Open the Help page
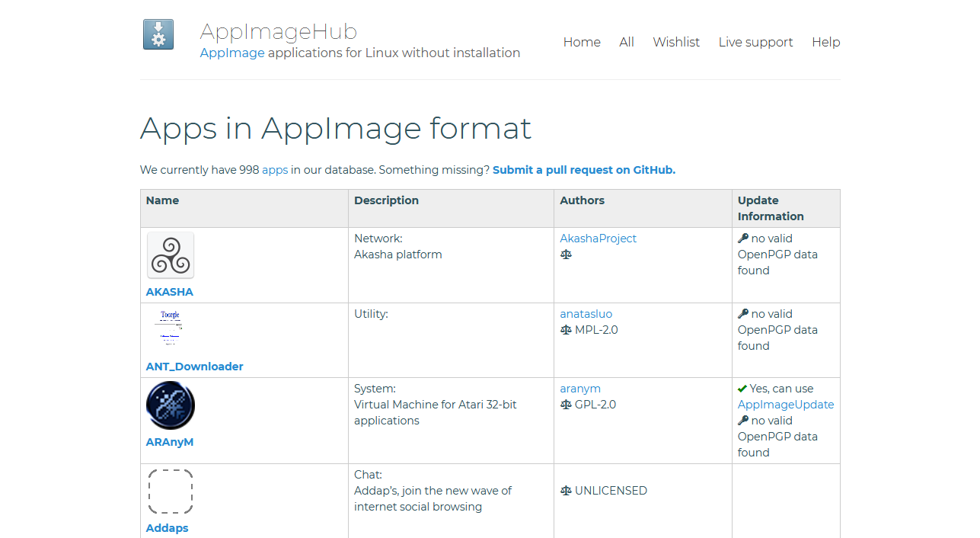Screen dimensions: 980x538 pyautogui.click(x=825, y=42)
